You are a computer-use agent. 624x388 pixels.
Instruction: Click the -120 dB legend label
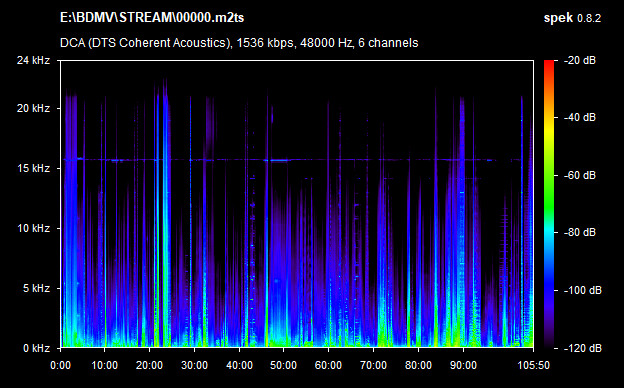[x=582, y=348]
